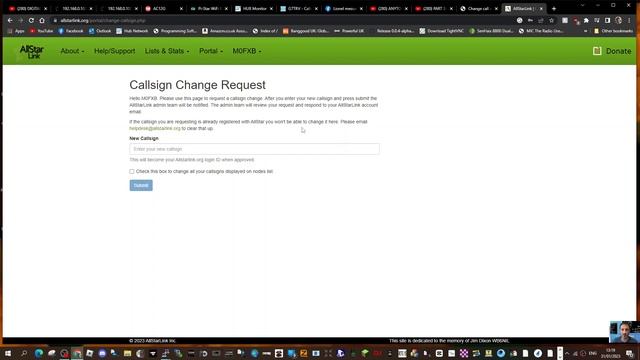Go to the browser home page
This screenshot has width=640, height=360.
click(42, 20)
